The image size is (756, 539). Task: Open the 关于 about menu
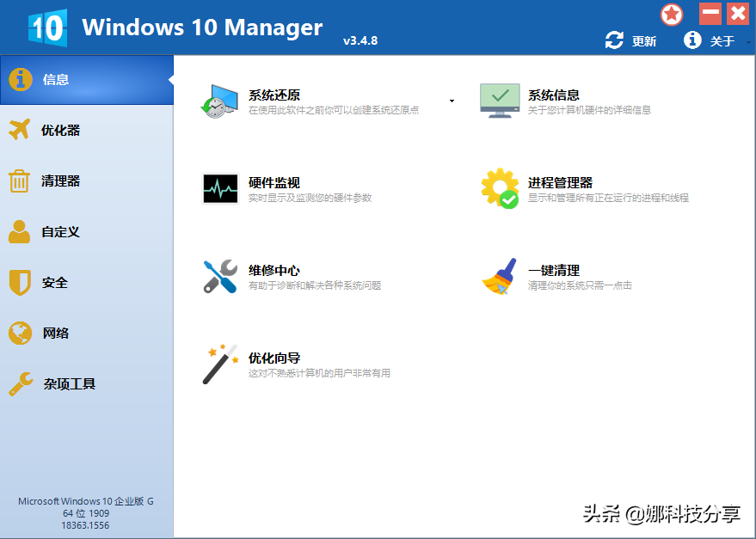[722, 41]
